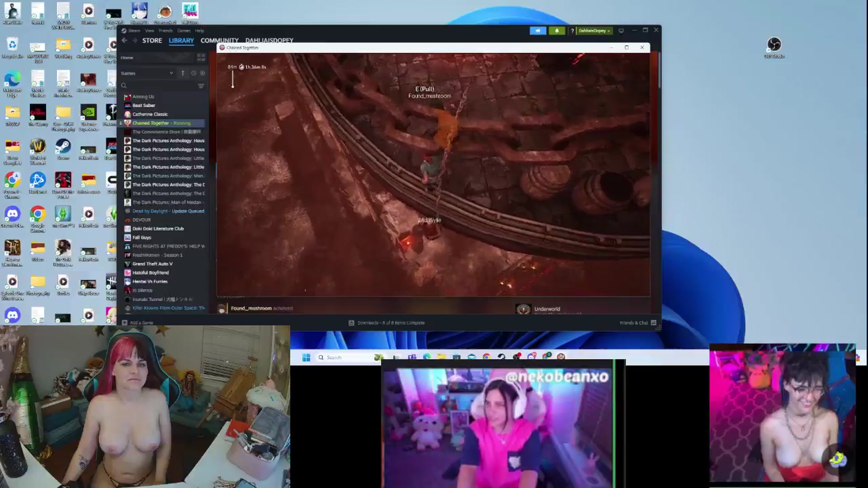Open the Microsoft Edge desktop shortcut
The width and height of the screenshot is (868, 488).
click(x=12, y=84)
